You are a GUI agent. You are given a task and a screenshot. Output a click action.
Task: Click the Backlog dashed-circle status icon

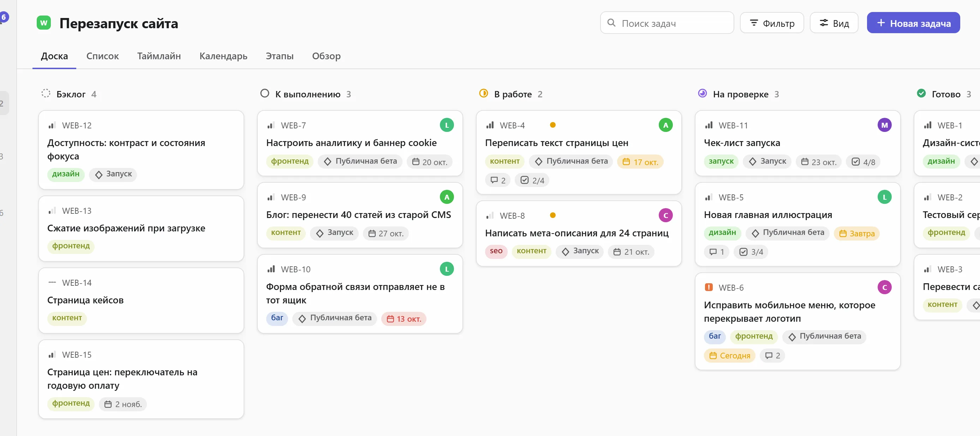(46, 93)
